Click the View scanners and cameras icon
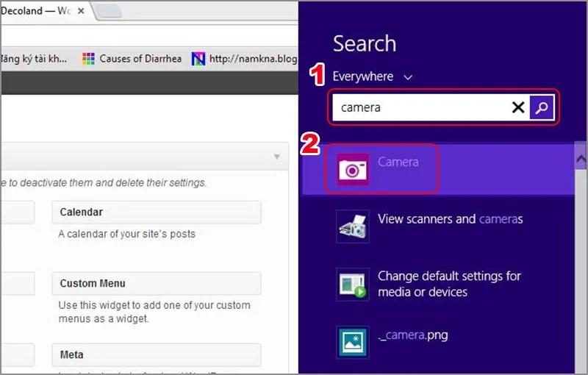This screenshot has width=588, height=375. coord(352,226)
